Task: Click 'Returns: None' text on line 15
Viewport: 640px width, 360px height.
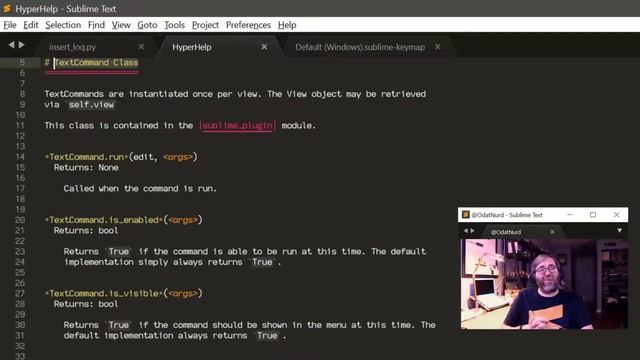Action: pyautogui.click(x=86, y=167)
